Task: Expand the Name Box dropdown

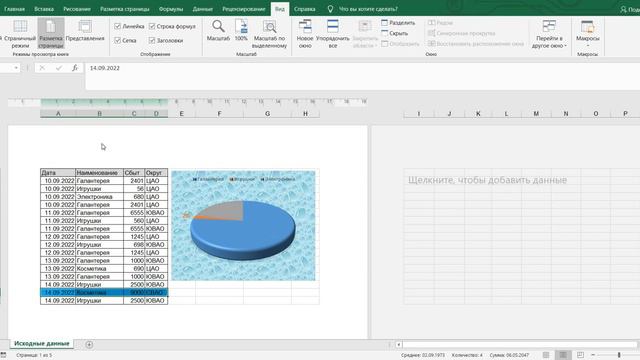Action: click(16, 68)
